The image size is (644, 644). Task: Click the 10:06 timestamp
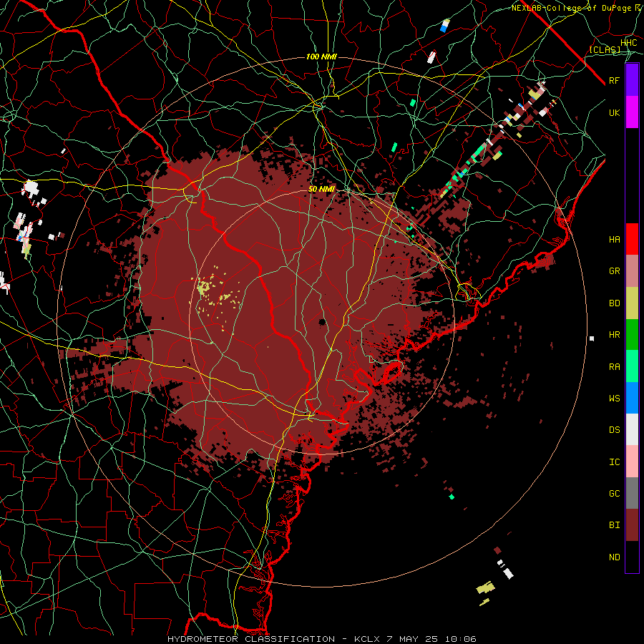pos(462,639)
